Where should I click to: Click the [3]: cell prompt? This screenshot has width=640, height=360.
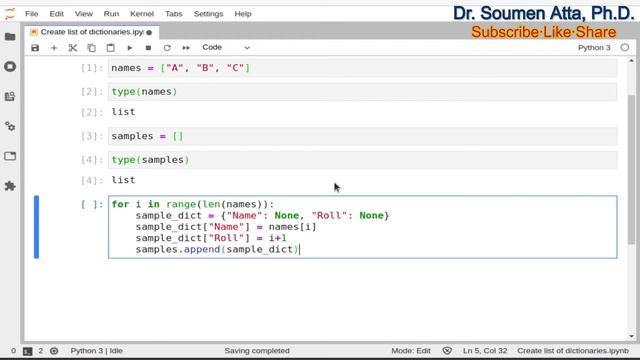92,136
